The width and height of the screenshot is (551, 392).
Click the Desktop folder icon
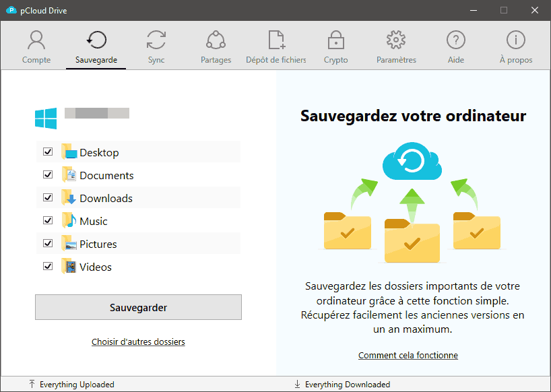pos(69,152)
